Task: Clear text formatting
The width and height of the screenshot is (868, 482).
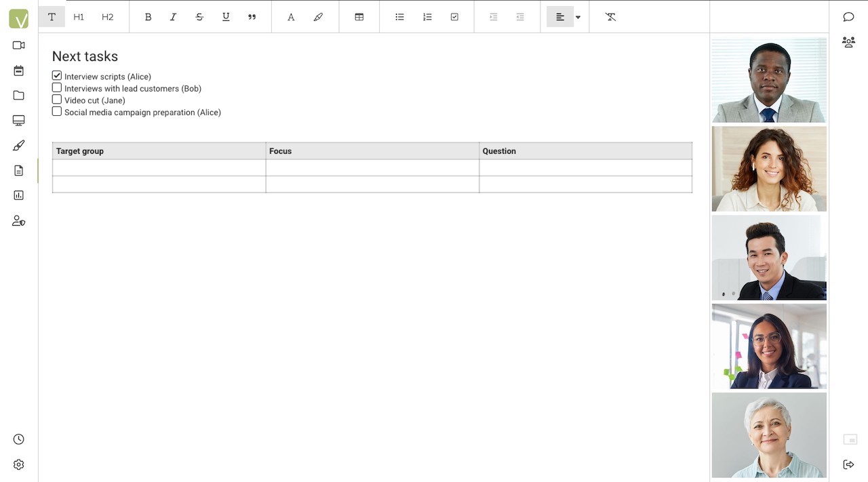Action: pos(610,17)
